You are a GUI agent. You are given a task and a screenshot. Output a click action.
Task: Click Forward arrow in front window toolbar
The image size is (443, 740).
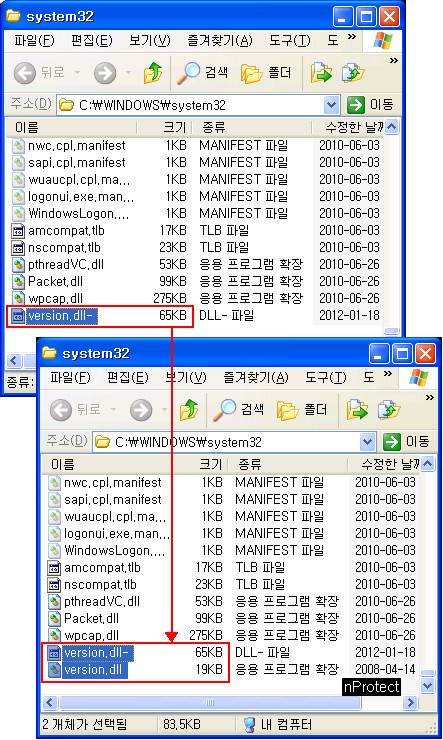coord(141,410)
